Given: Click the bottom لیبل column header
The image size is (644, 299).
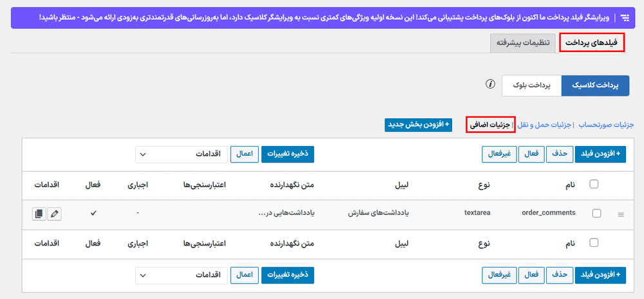Looking at the screenshot, I should point(403,243).
